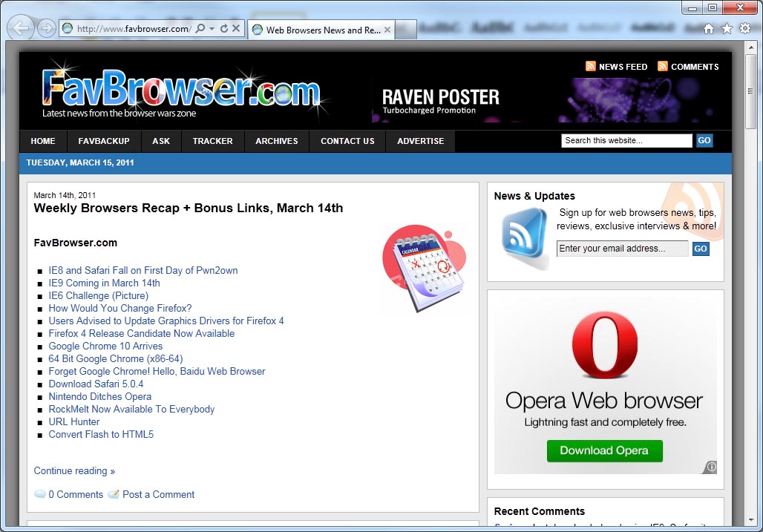Expand the address bar dropdown arrow

click(x=212, y=28)
